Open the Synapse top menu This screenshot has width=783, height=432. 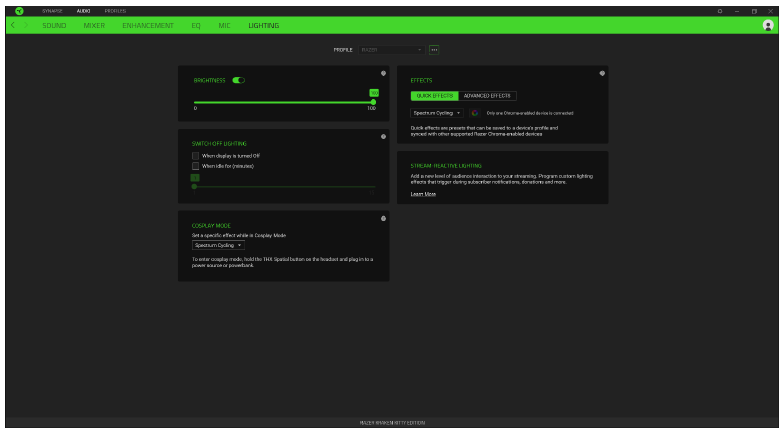pos(52,11)
